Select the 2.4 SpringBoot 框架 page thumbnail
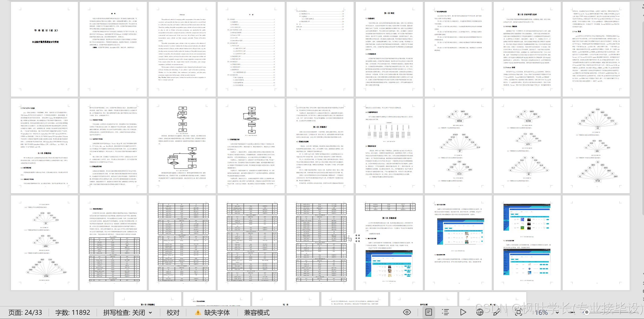The height and width of the screenshot is (319, 644). pyautogui.click(x=44, y=146)
